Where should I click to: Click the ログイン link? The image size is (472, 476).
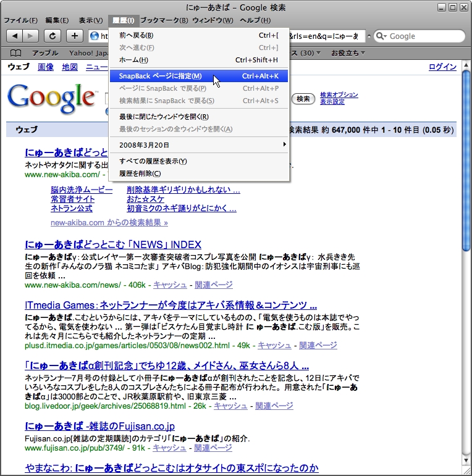[x=442, y=67]
